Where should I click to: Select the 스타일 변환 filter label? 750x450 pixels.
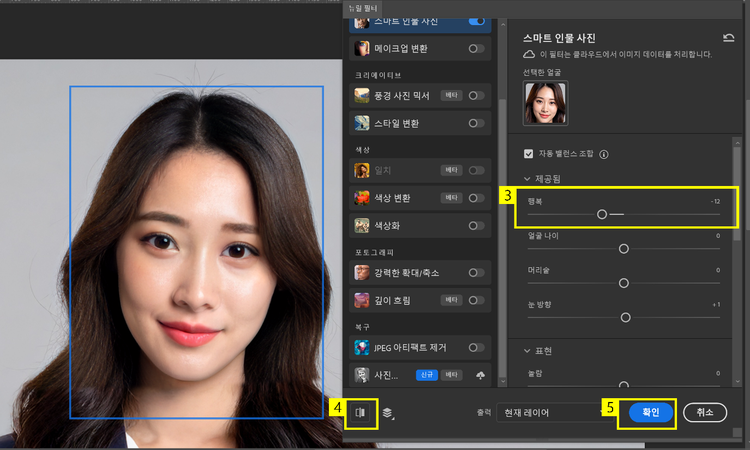click(x=396, y=123)
